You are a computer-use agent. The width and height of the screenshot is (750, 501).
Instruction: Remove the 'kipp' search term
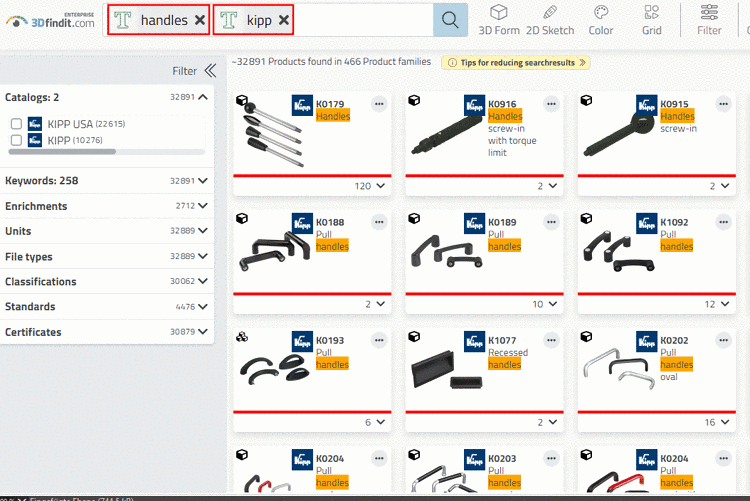284,20
